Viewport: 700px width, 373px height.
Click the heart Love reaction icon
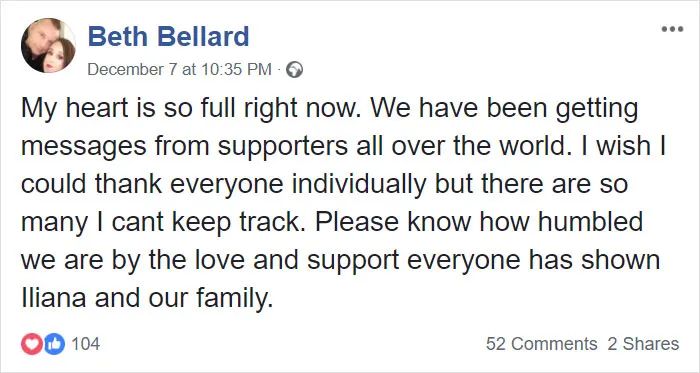pos(32,344)
